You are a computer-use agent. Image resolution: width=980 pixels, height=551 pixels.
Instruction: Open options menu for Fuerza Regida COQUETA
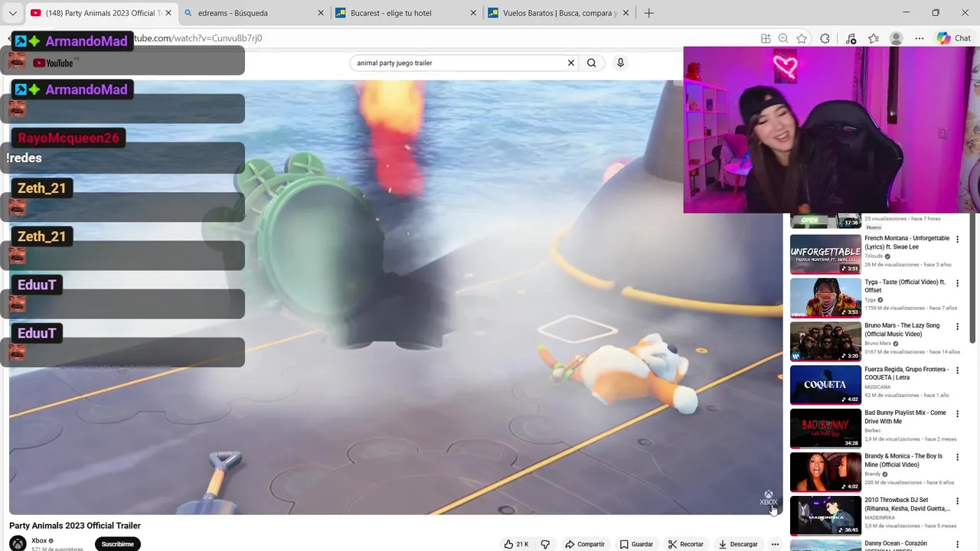pyautogui.click(x=957, y=370)
